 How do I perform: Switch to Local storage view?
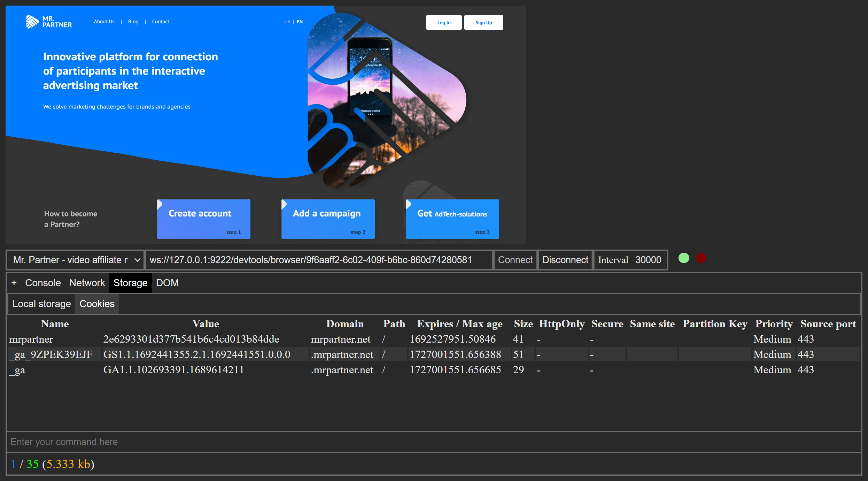[x=41, y=304]
